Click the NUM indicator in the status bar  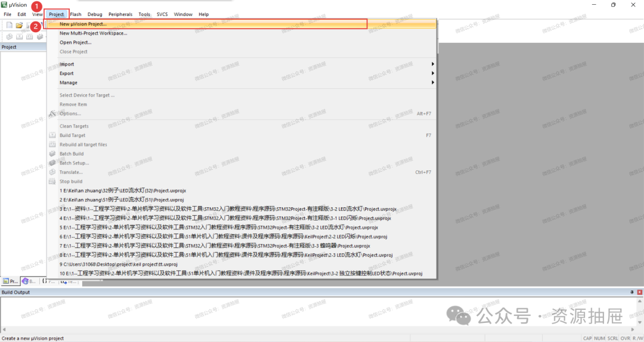599,338
